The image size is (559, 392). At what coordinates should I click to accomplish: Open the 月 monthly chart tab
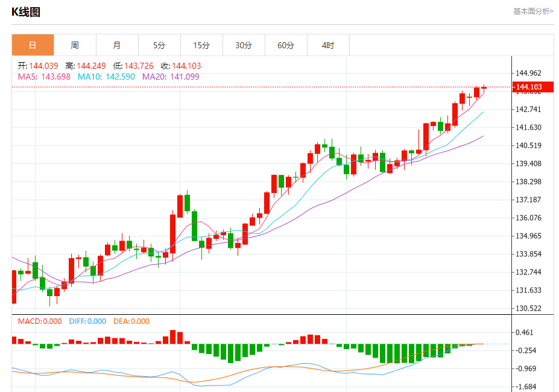(x=117, y=45)
